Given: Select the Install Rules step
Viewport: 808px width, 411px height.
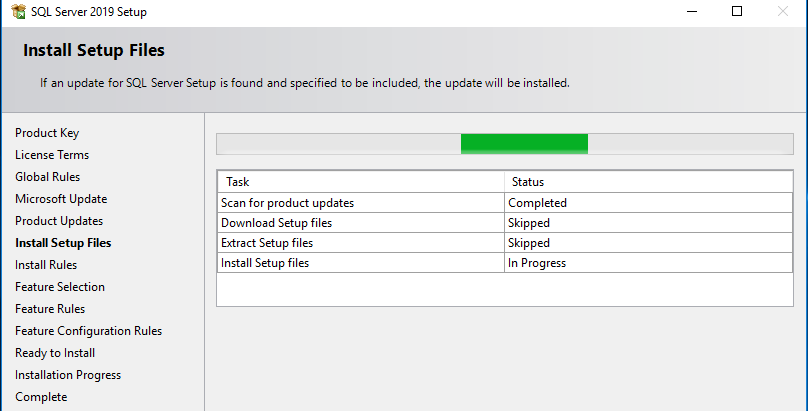Looking at the screenshot, I should pos(46,265).
